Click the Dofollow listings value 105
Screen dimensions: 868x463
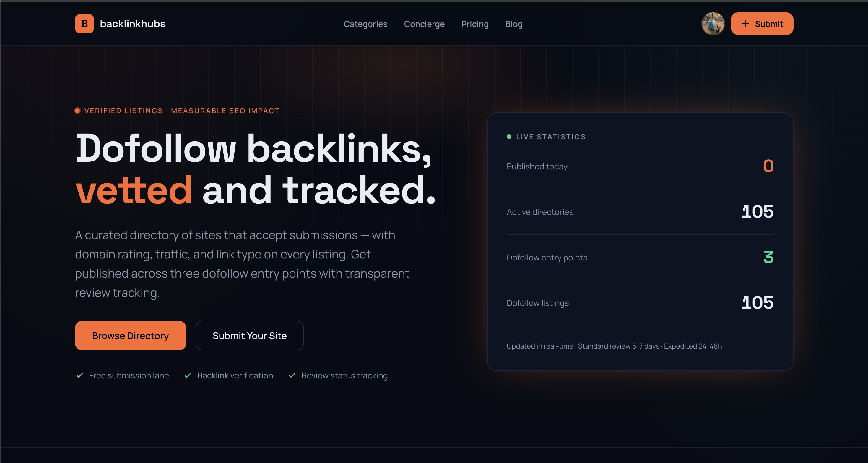point(758,303)
